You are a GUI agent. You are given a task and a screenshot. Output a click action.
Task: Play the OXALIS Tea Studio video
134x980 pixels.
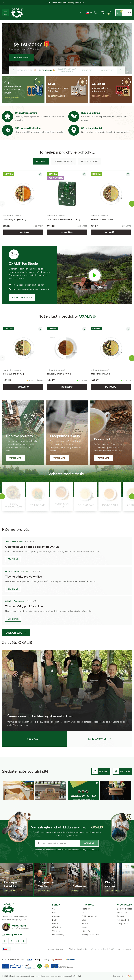(94, 275)
